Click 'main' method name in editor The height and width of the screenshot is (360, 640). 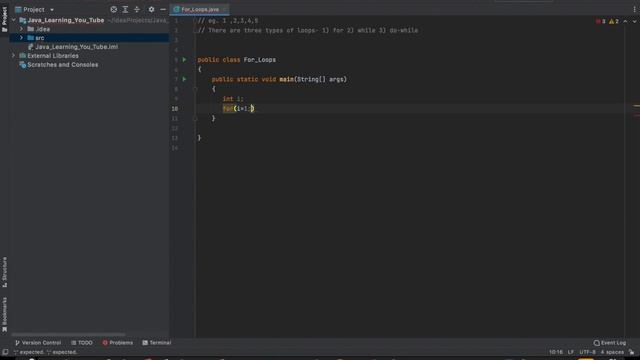click(287, 79)
